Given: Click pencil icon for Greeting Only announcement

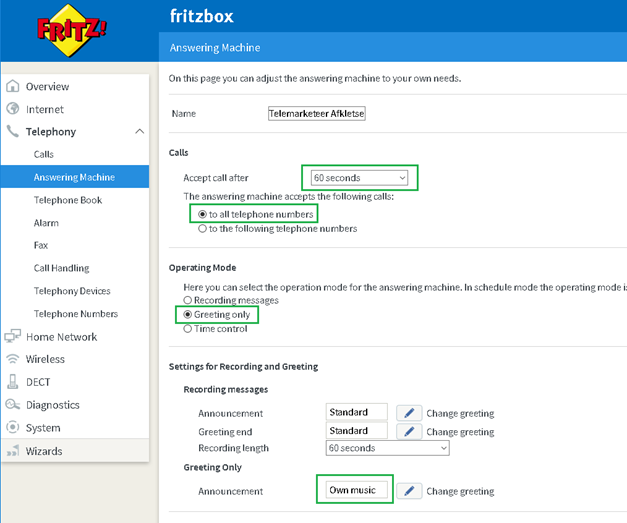Looking at the screenshot, I should [x=409, y=491].
